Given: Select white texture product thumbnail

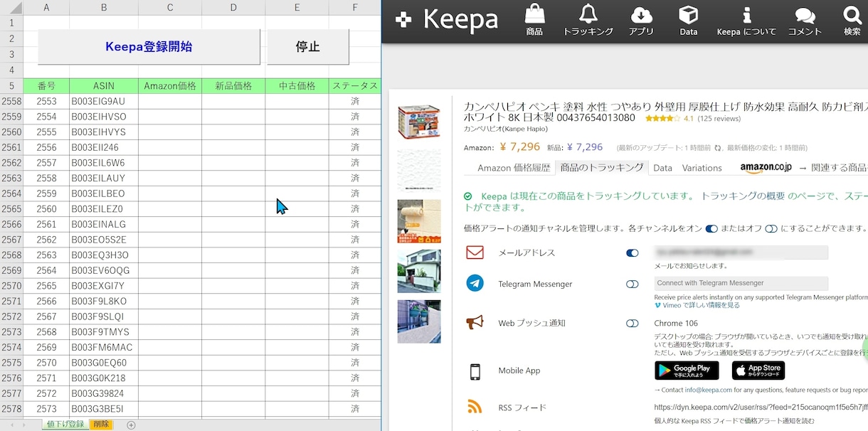Looking at the screenshot, I should pos(419,171).
